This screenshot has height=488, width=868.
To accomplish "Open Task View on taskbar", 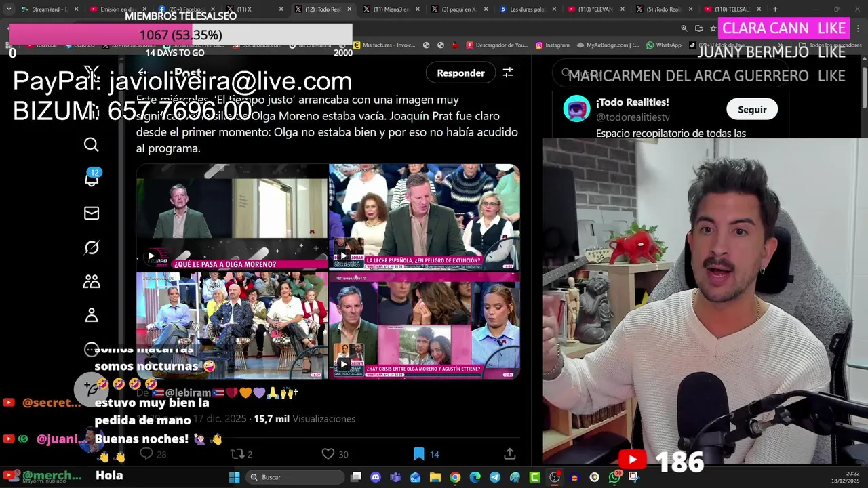I will point(356,477).
